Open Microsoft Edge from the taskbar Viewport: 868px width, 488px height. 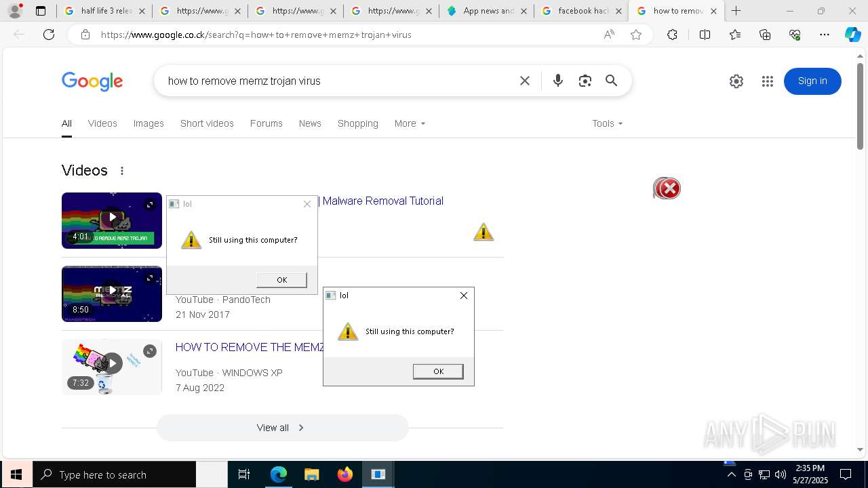pyautogui.click(x=279, y=474)
